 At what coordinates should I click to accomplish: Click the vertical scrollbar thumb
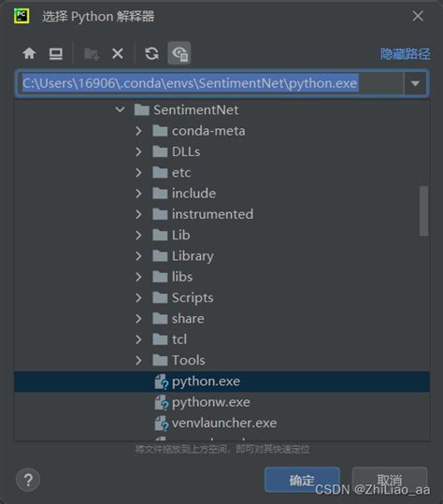[x=423, y=211]
